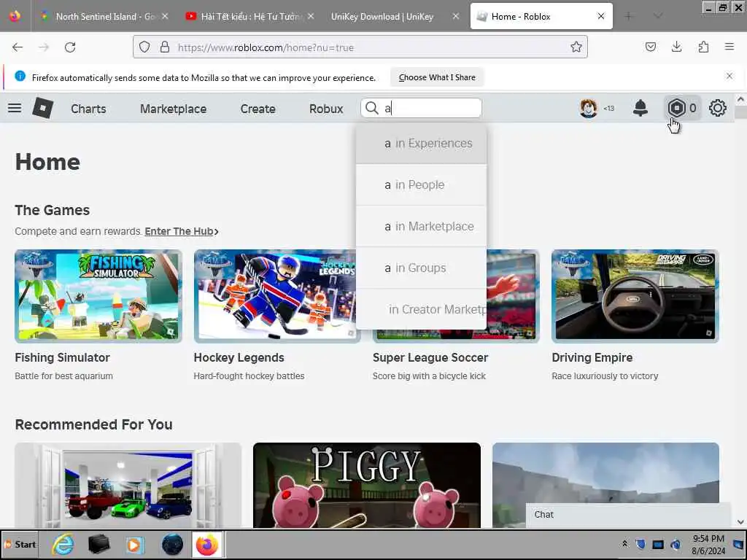Open the Robux balance icon
The image size is (747, 560).
[x=676, y=108]
